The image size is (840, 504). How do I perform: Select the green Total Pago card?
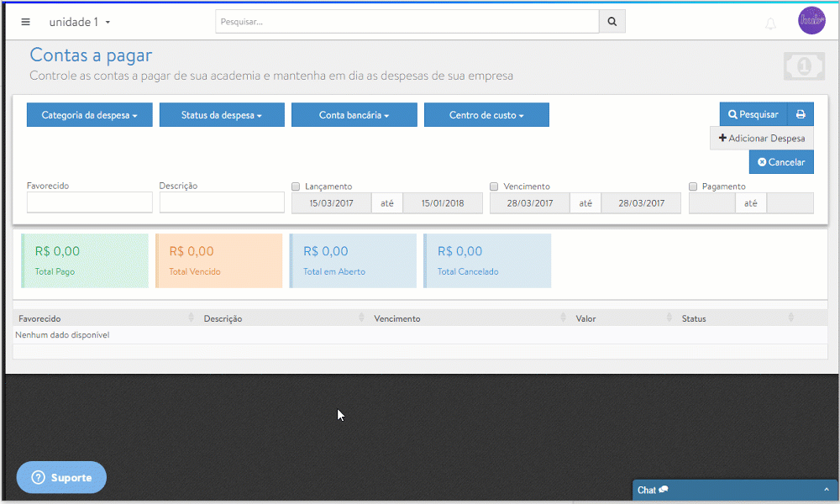[x=85, y=260]
